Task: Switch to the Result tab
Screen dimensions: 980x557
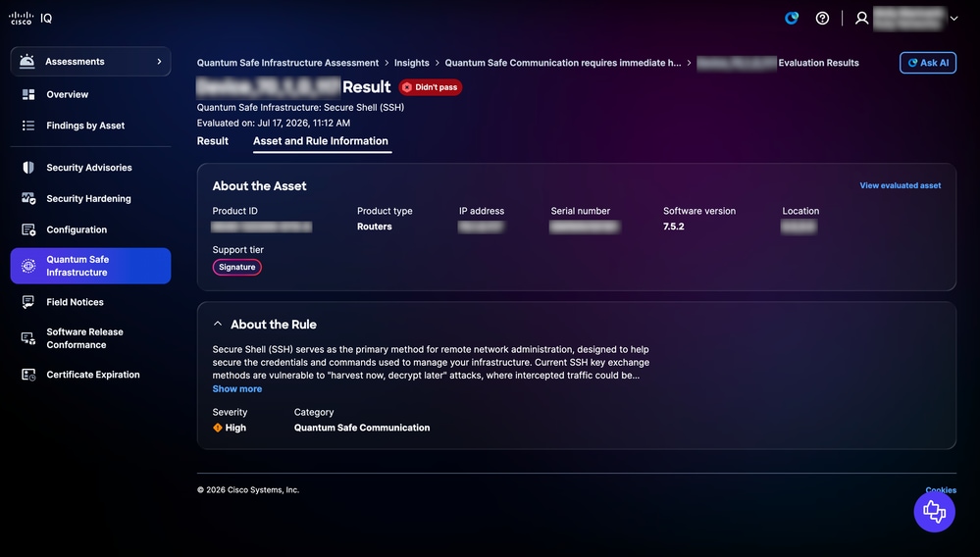Action: pyautogui.click(x=213, y=141)
